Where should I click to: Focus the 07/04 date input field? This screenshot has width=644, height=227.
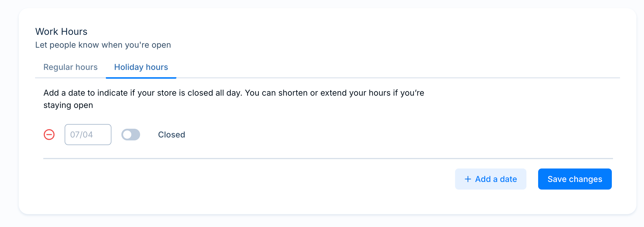point(88,135)
